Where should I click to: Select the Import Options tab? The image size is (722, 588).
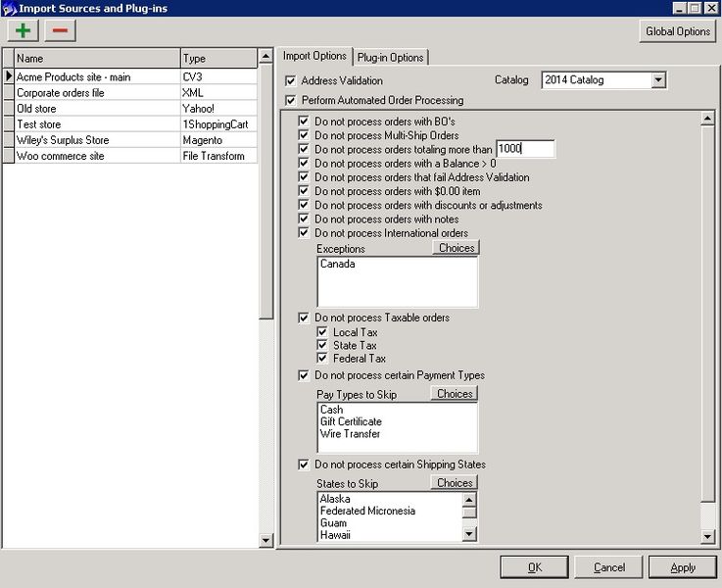(314, 56)
